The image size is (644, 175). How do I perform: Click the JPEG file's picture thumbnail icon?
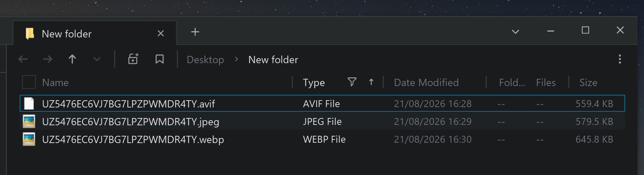tap(29, 122)
